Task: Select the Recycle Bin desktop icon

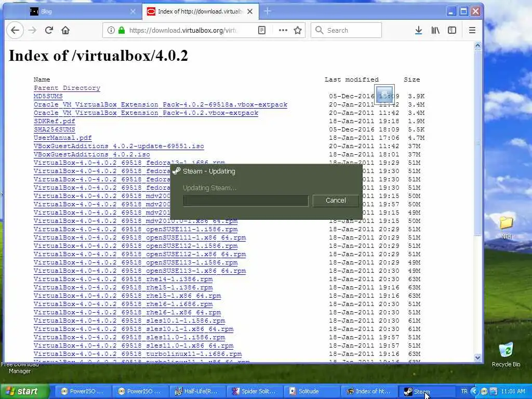Action: (506, 355)
